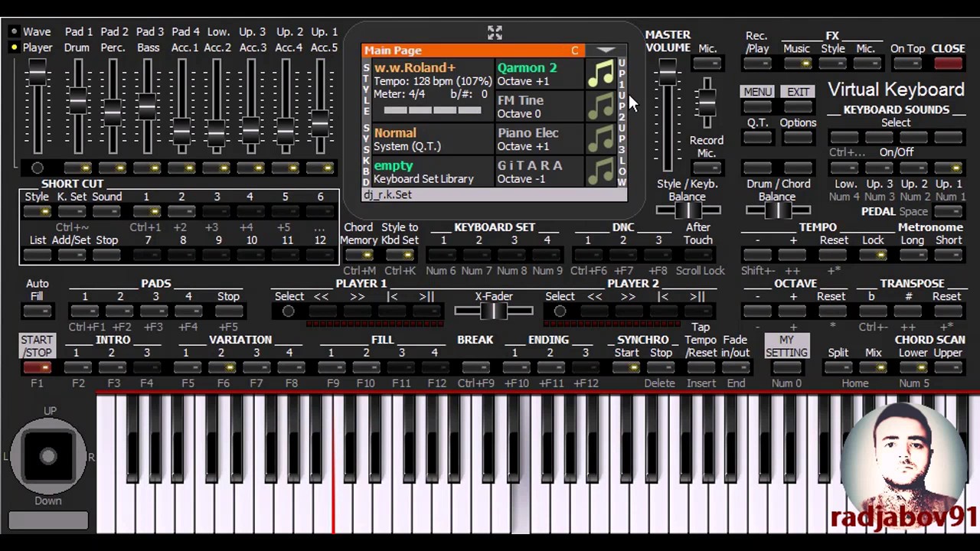Click Metronome Long button
The image size is (980, 551).
pos(913,256)
